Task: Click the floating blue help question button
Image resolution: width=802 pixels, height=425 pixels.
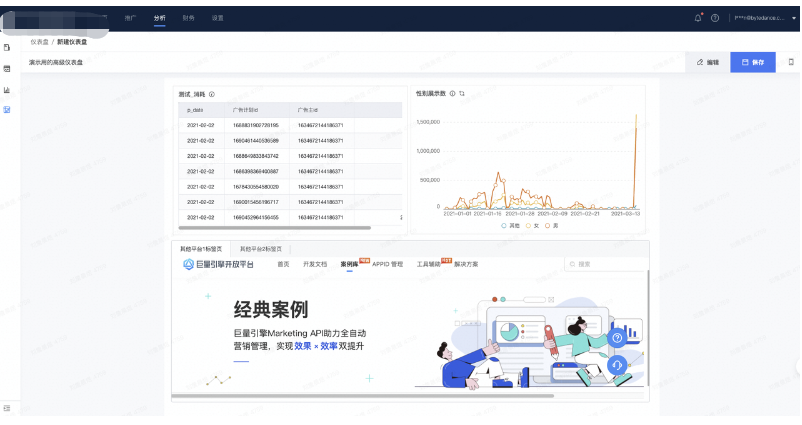Action: click(617, 338)
